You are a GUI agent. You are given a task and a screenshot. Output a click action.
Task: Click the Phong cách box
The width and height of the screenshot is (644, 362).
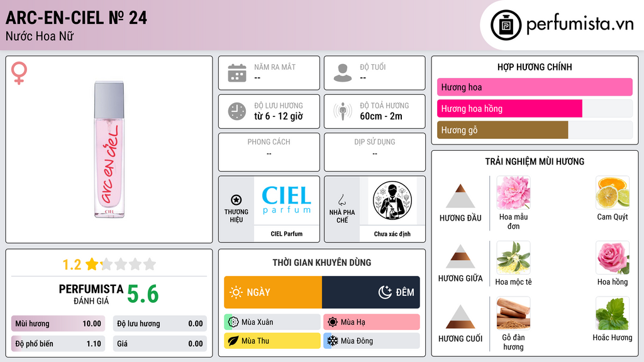coord(269,152)
